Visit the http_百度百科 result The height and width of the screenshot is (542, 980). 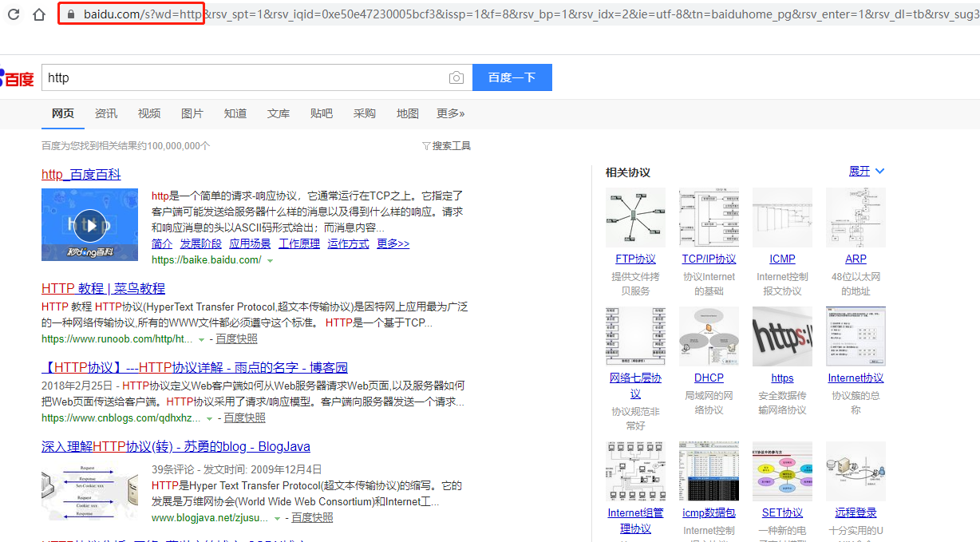click(81, 174)
